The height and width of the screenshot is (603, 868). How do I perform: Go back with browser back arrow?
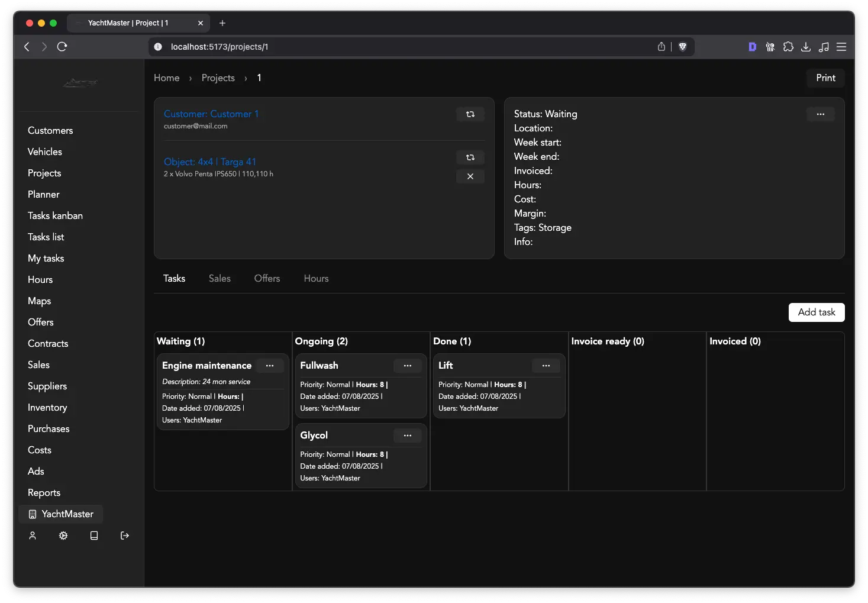click(27, 47)
